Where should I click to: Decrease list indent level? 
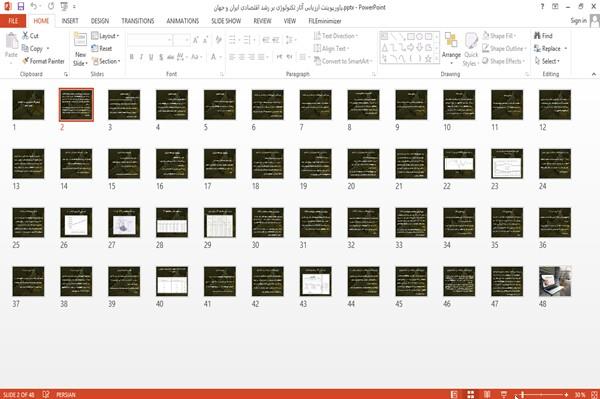(266, 39)
